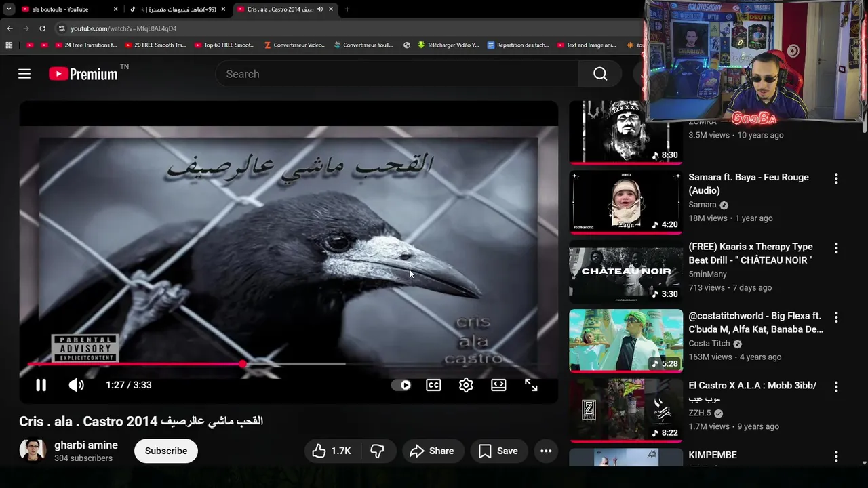Click the progress bar scrubber dot

tap(243, 364)
